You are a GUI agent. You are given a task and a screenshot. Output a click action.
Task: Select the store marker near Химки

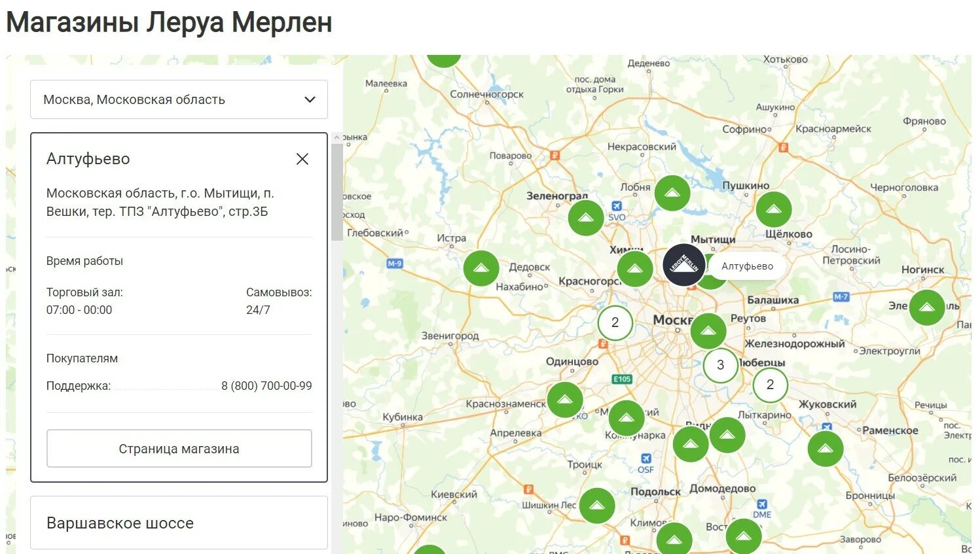tap(635, 269)
